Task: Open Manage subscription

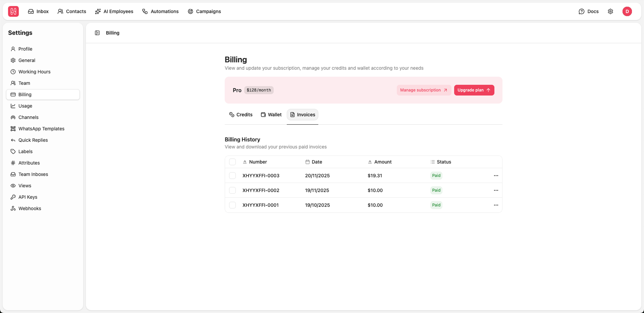Action: click(x=423, y=90)
